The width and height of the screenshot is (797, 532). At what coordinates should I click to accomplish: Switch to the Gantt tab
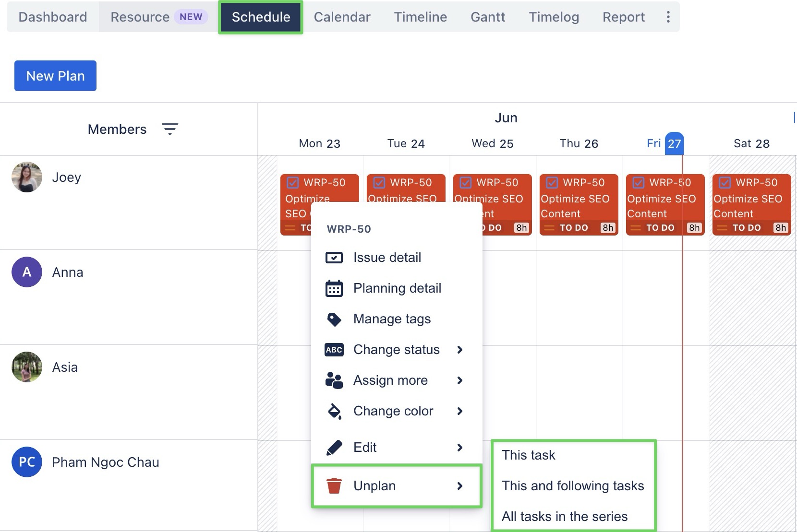pos(488,17)
